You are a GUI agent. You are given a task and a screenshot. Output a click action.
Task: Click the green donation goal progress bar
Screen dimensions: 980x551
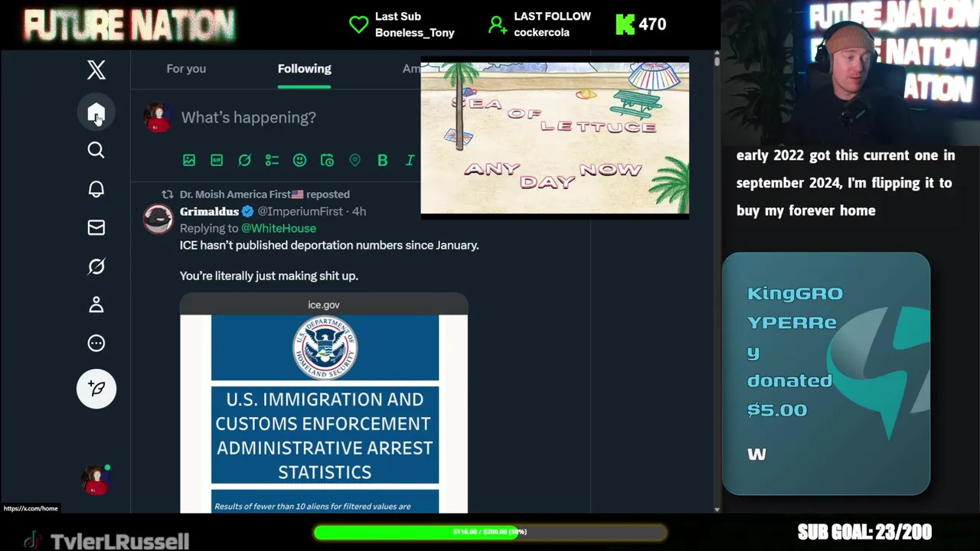pos(490,532)
